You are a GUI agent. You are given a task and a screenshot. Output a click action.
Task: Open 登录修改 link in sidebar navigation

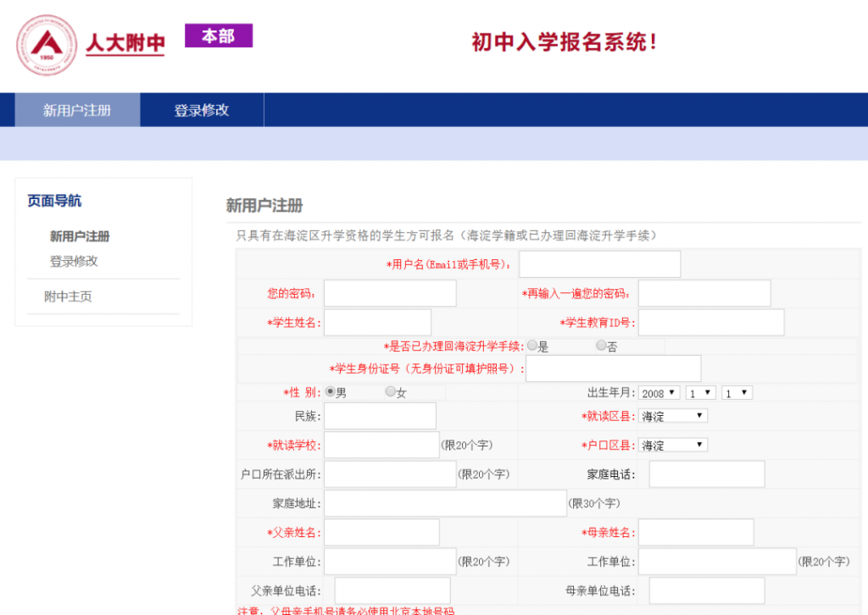click(74, 261)
